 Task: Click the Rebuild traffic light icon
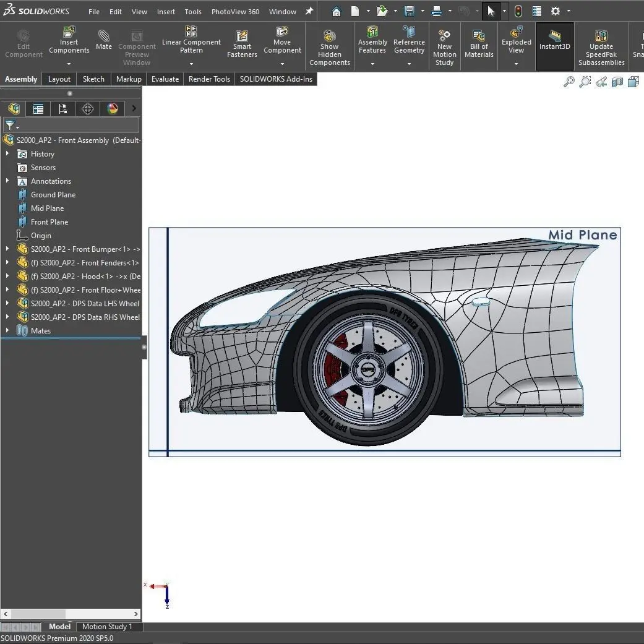[518, 11]
